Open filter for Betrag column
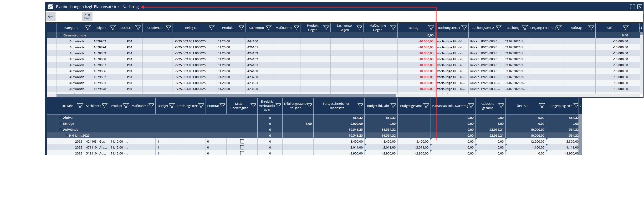The width and height of the screenshot is (644, 214). [431, 28]
